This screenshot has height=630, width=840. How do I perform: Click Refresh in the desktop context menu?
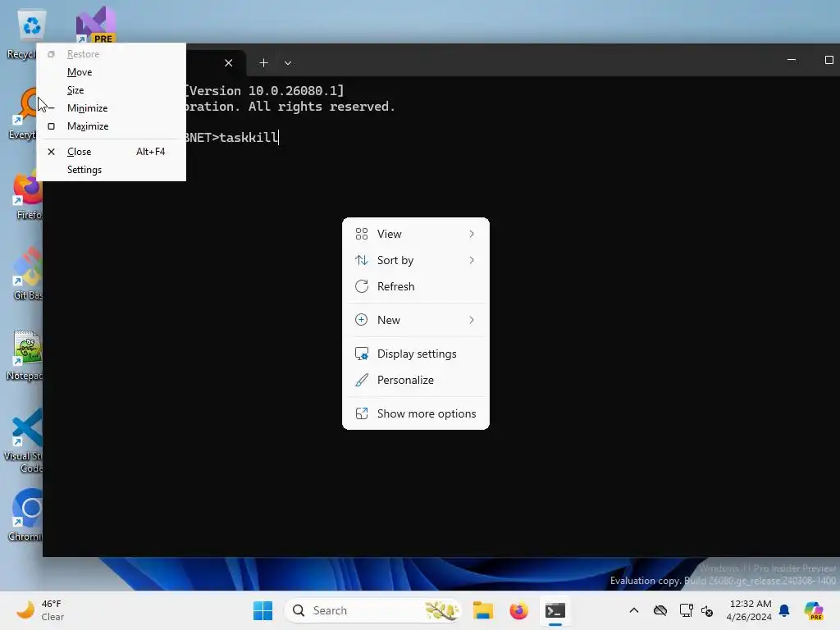point(415,286)
